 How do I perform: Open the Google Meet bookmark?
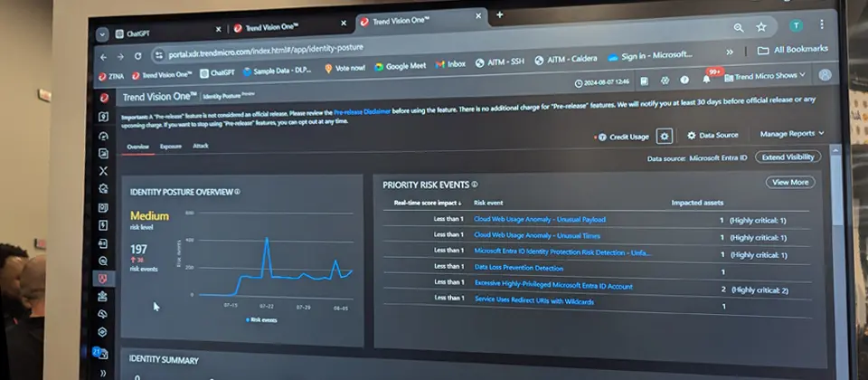[x=401, y=66]
